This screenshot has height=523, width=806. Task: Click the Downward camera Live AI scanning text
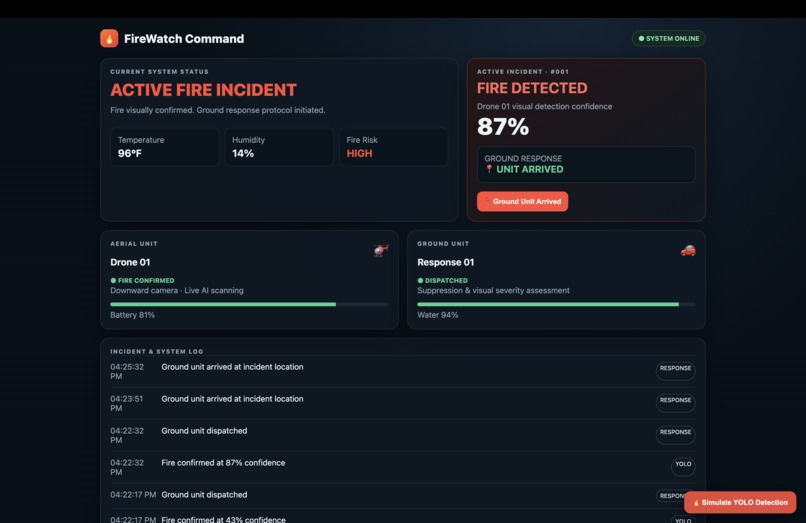(x=177, y=291)
